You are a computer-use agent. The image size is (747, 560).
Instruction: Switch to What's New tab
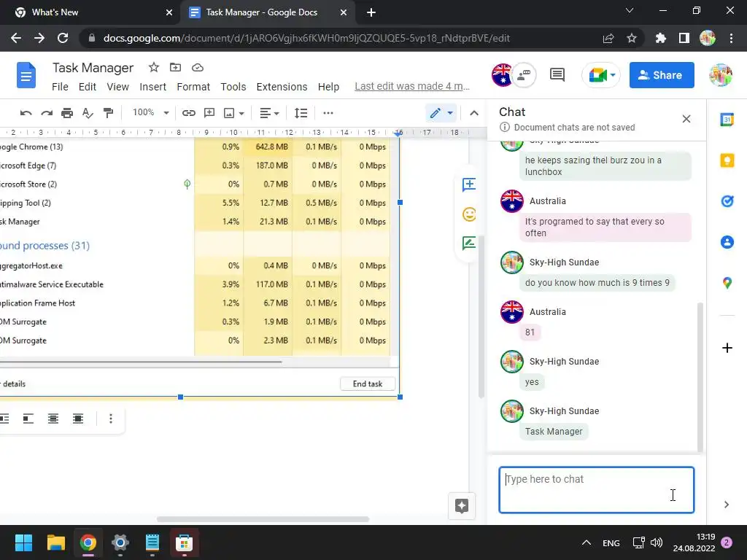pyautogui.click(x=90, y=12)
